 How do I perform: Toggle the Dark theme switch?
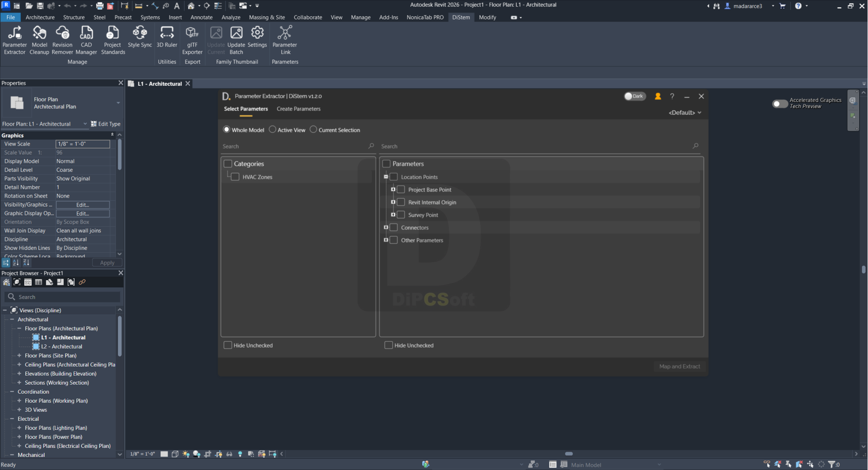coord(635,96)
